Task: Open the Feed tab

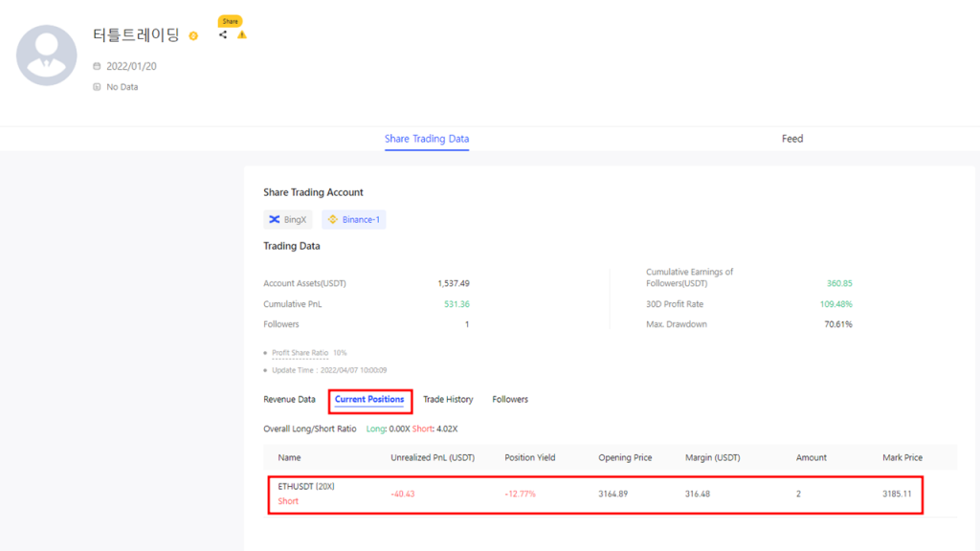Action: click(792, 139)
